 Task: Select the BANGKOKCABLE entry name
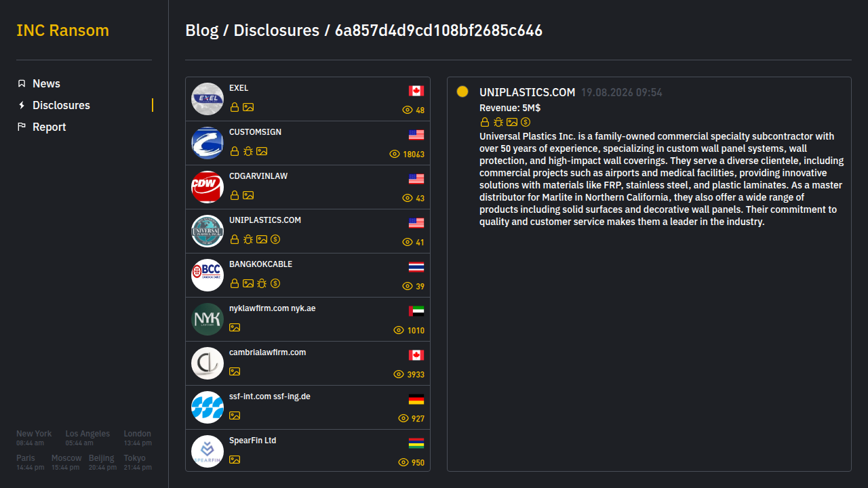(x=260, y=264)
